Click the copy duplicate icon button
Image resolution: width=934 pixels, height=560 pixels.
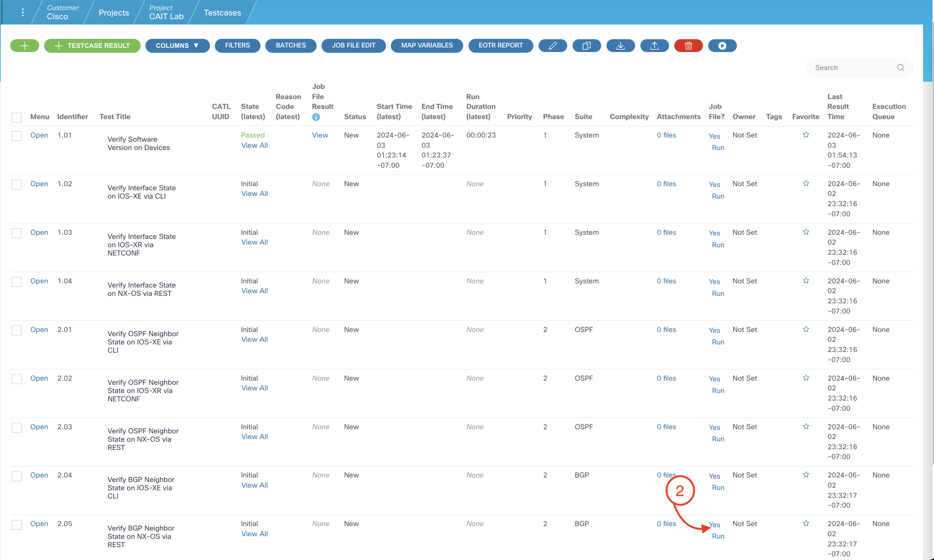[586, 46]
